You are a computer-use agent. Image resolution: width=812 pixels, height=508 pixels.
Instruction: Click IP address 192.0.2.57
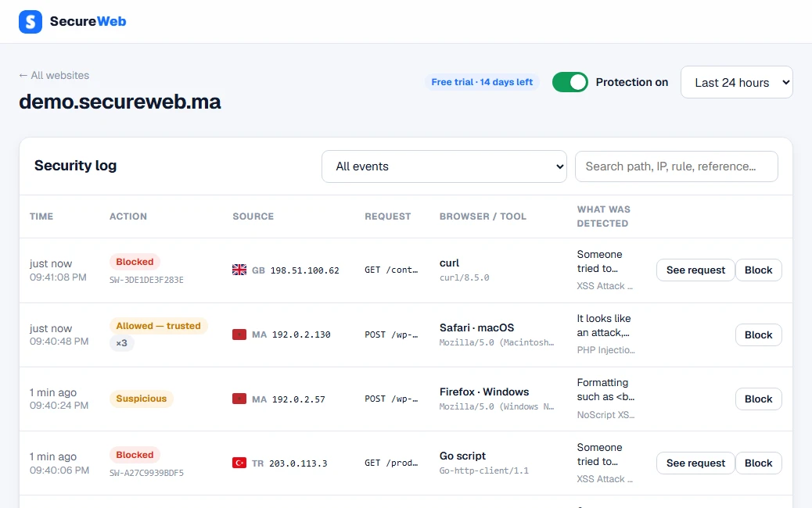(x=299, y=399)
